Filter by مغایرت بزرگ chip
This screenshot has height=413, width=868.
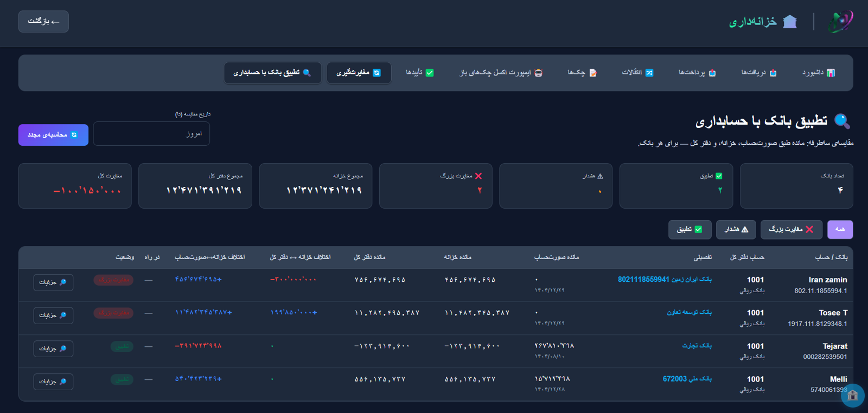(791, 229)
